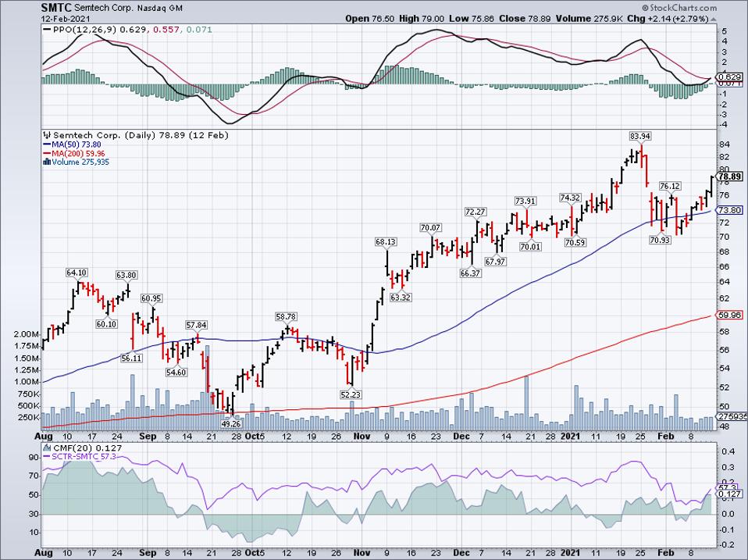Click the 76.12 price label
The image size is (748, 560).
pos(670,186)
